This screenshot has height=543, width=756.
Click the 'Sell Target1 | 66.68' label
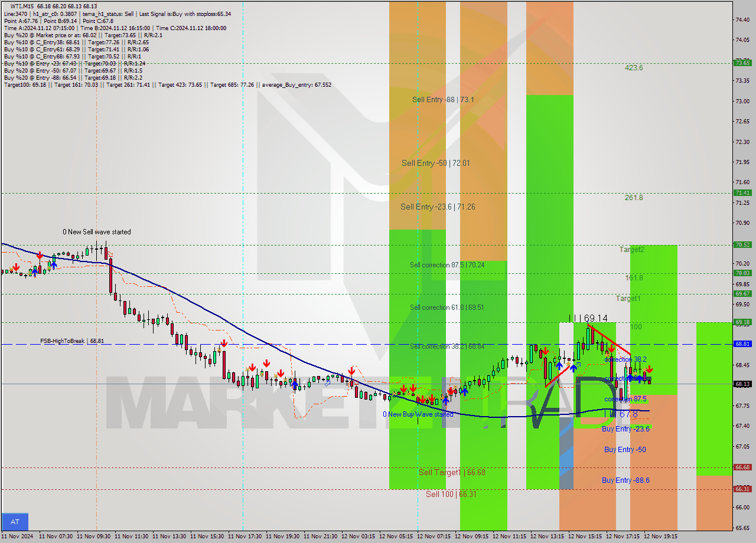(x=452, y=472)
